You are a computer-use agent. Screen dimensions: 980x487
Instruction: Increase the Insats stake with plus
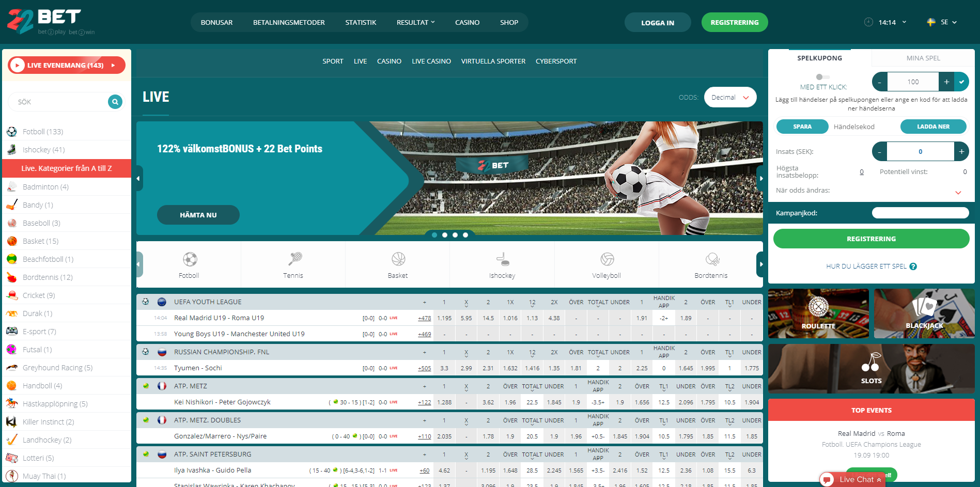pos(961,151)
